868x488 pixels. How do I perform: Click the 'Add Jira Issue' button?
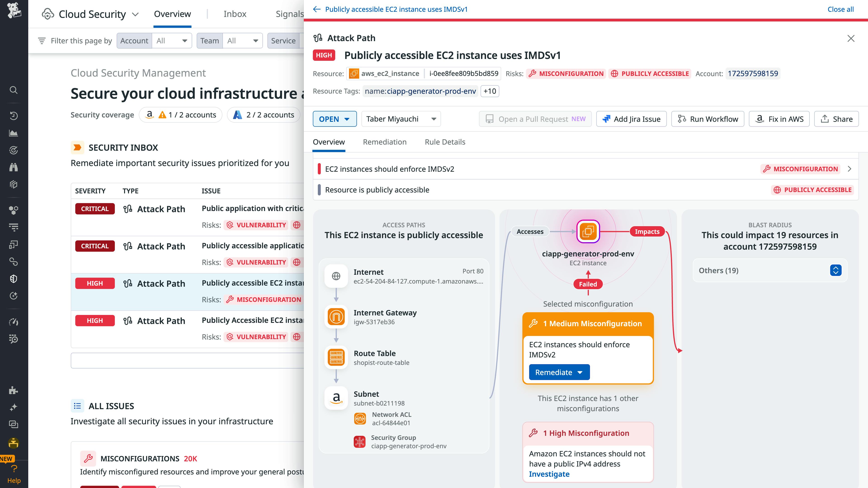[x=631, y=119]
